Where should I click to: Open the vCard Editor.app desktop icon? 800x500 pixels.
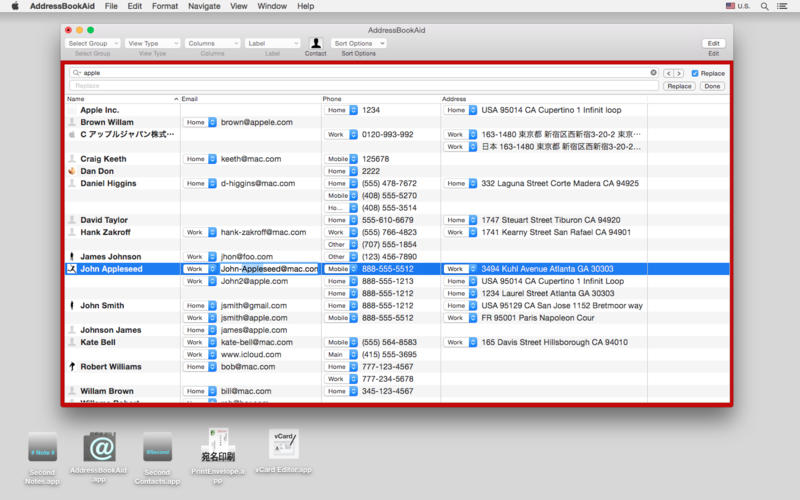point(284,445)
